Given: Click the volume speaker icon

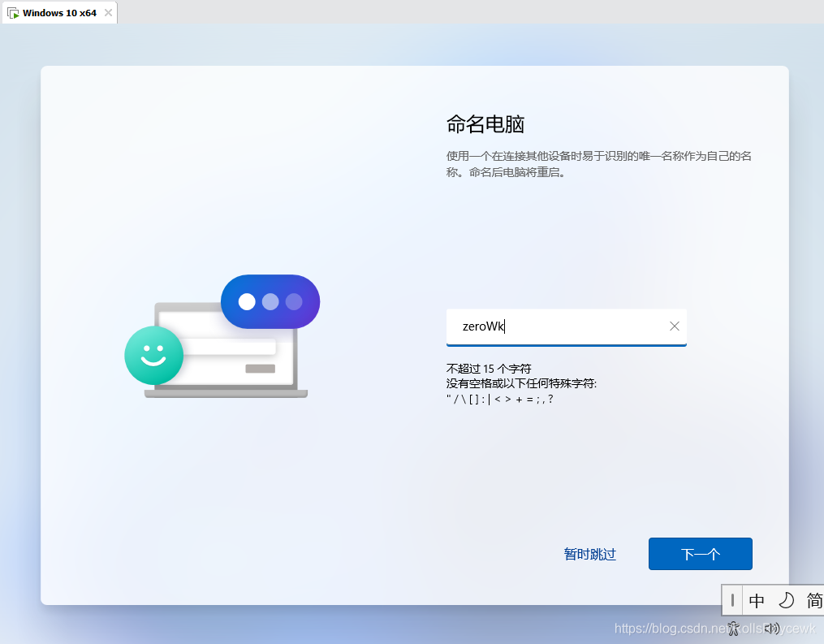Looking at the screenshot, I should (x=771, y=629).
